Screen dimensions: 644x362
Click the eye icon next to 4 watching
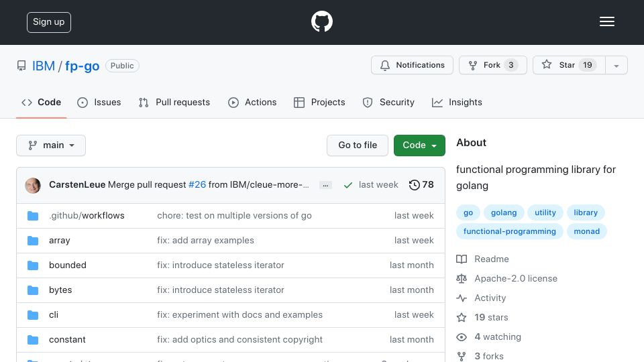462,337
